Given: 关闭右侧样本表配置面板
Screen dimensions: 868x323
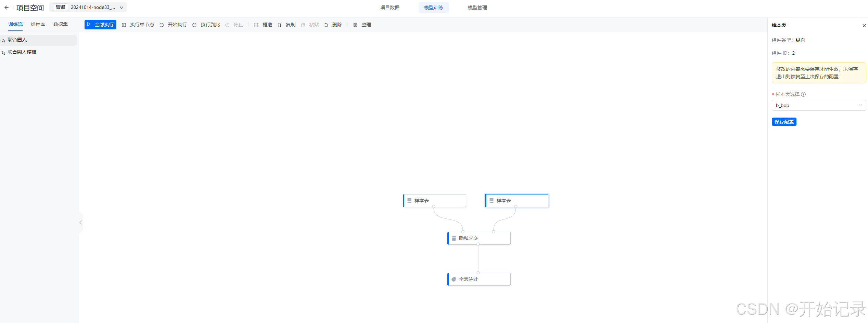Looking at the screenshot, I should 864,25.
